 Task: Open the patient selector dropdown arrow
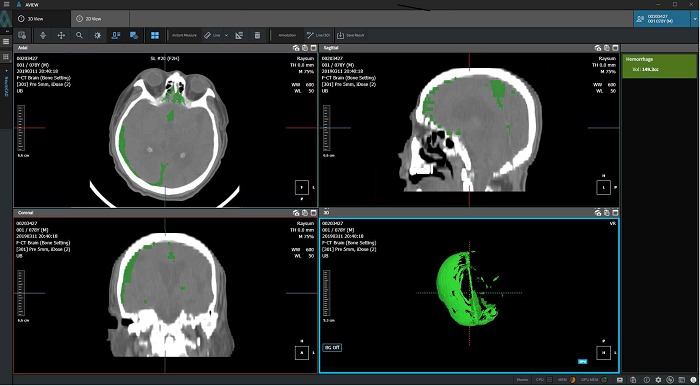[695, 19]
